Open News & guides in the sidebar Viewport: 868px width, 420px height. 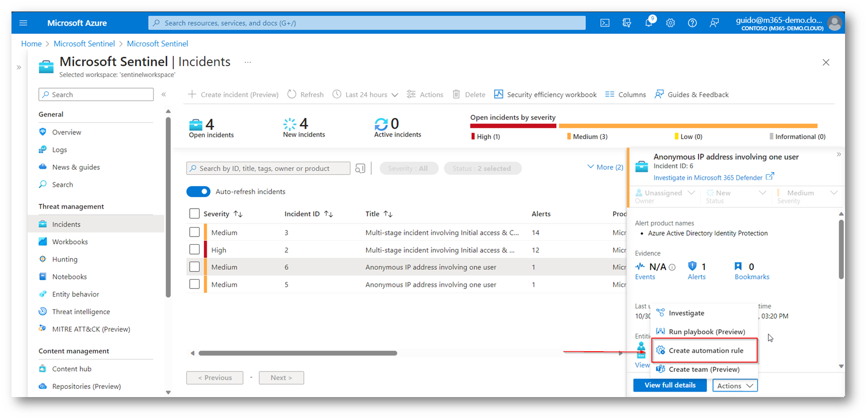point(76,167)
